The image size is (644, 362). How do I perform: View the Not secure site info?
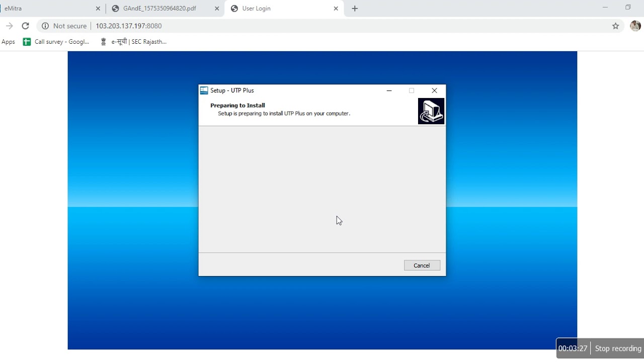(64, 26)
